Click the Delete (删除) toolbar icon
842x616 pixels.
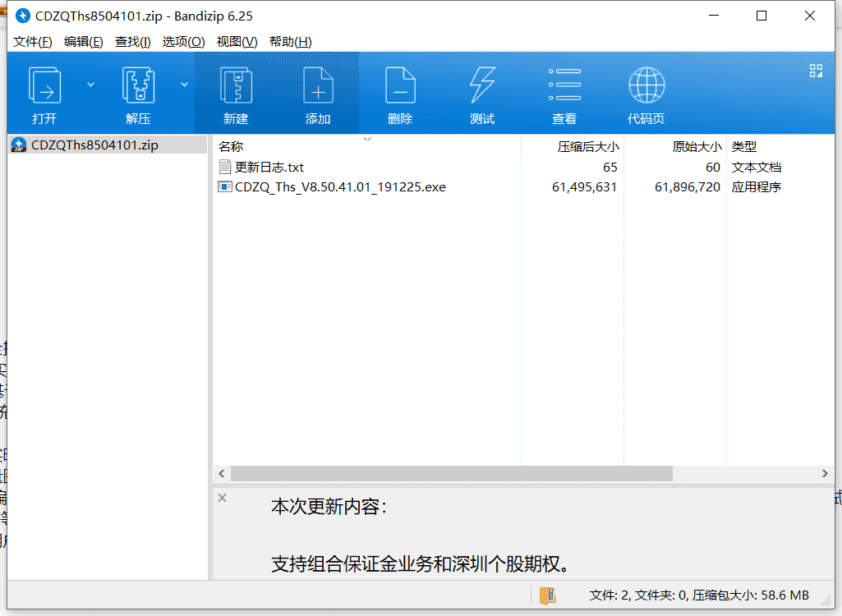(x=400, y=86)
